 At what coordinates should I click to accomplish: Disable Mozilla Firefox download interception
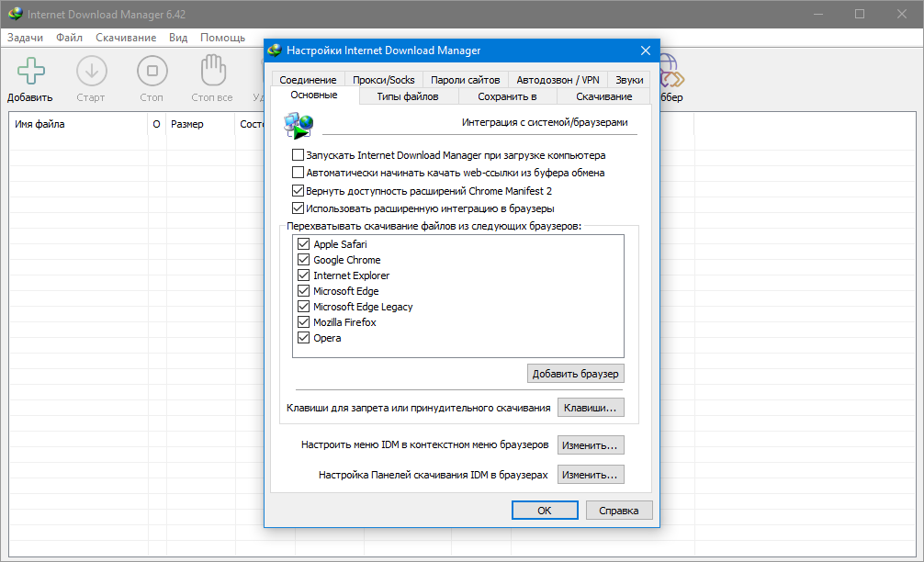click(x=303, y=322)
